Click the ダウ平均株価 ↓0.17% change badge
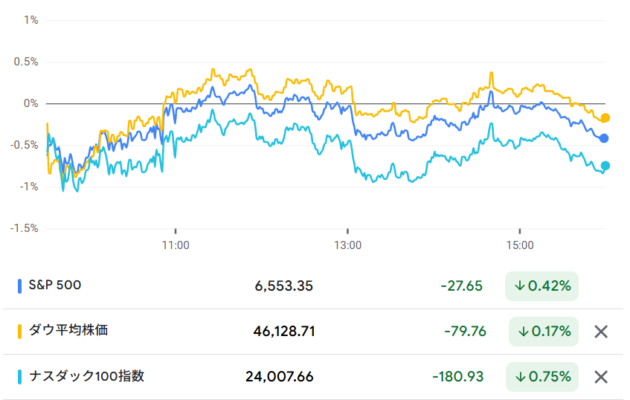 (x=542, y=331)
